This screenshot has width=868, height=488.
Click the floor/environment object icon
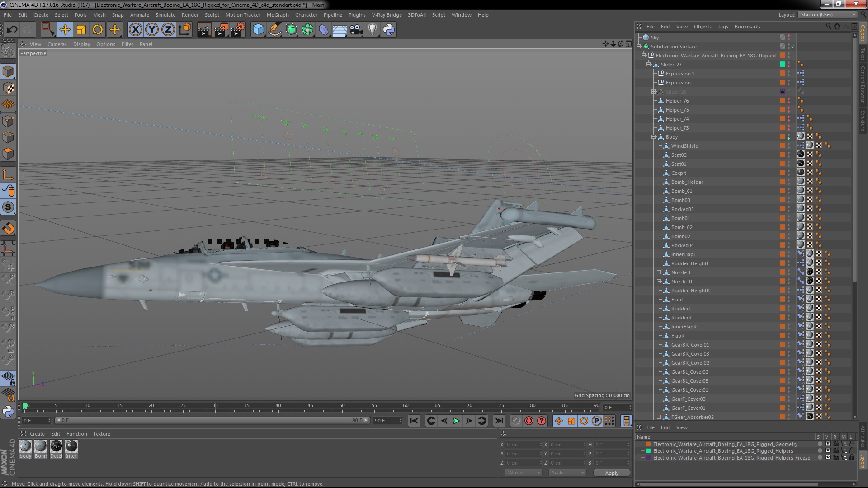tap(340, 30)
